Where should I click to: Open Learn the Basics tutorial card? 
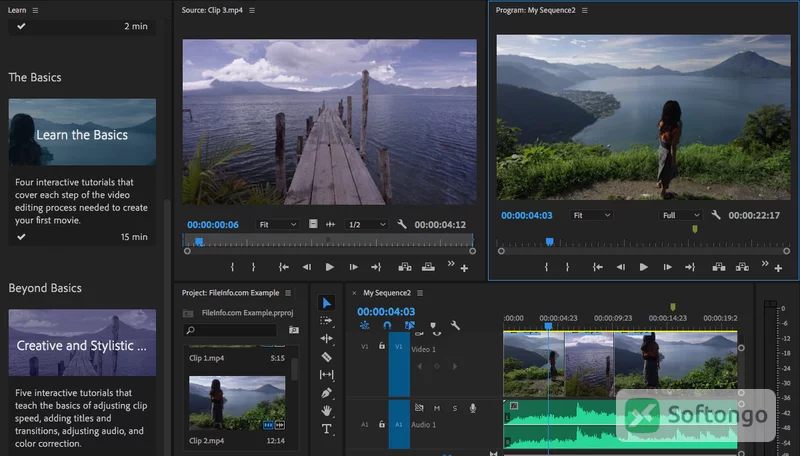[x=82, y=132]
